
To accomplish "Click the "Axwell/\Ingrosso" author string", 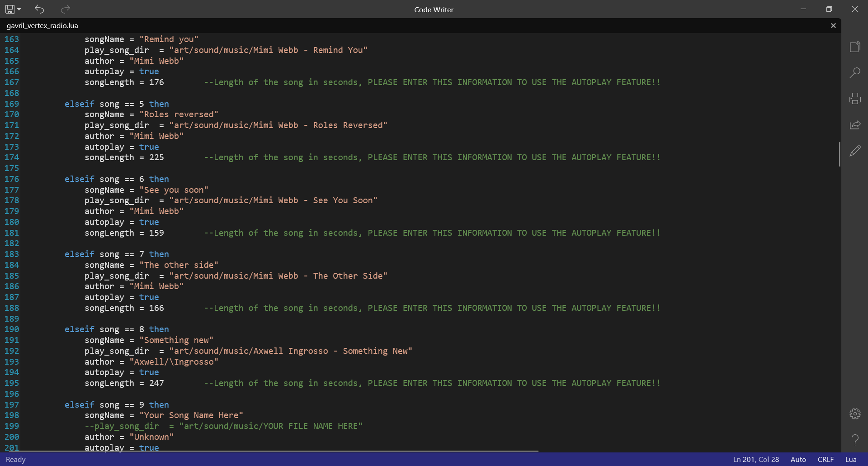I will pyautogui.click(x=174, y=362).
